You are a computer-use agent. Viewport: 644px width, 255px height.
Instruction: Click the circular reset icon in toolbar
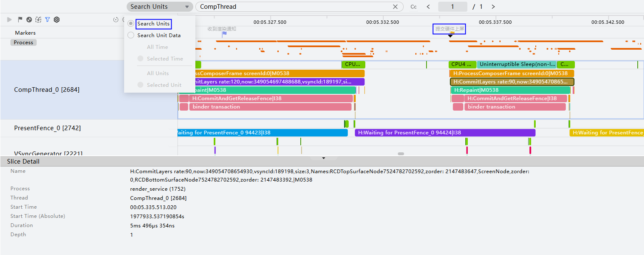pyautogui.click(x=116, y=20)
